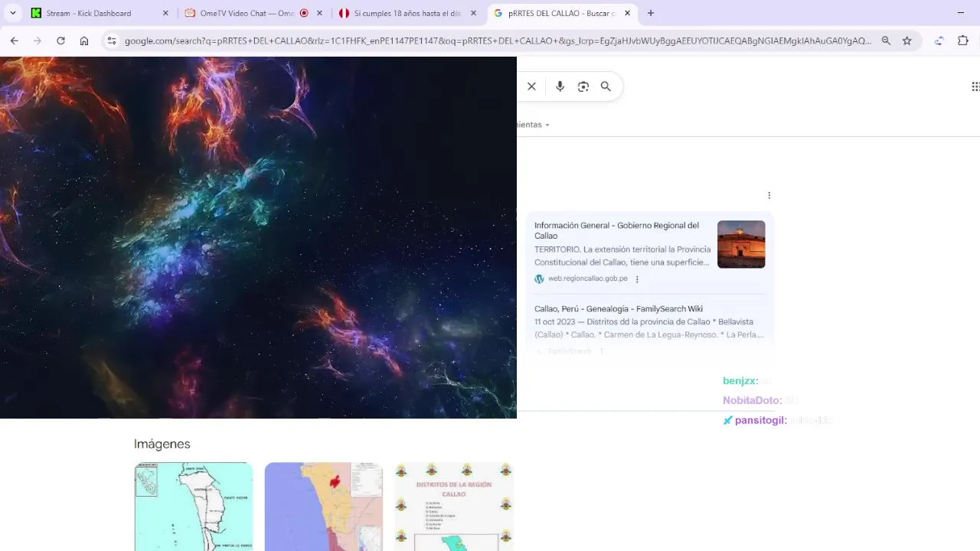Image resolution: width=980 pixels, height=551 pixels.
Task: Open the zoom magnifier in address bar
Action: coord(886,41)
